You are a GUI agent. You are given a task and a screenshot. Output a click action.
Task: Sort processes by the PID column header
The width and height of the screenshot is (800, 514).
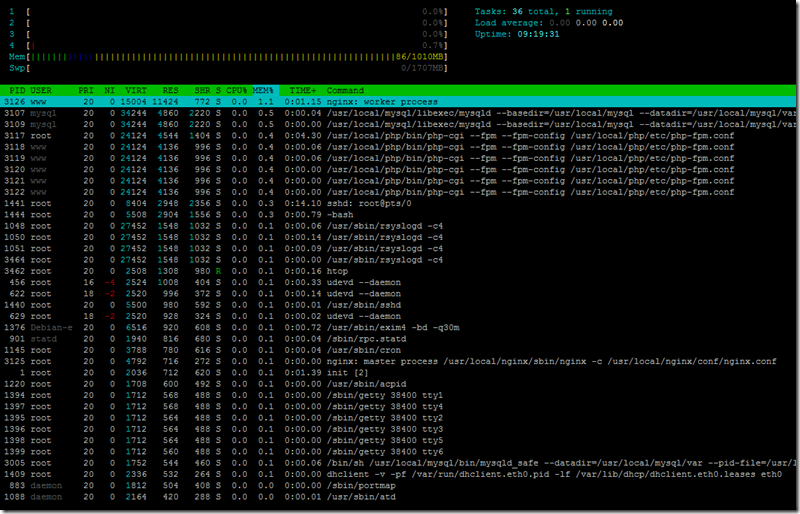coord(17,90)
